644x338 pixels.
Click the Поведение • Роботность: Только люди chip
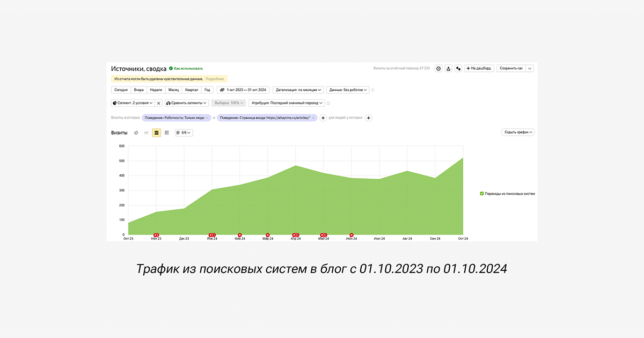(177, 117)
